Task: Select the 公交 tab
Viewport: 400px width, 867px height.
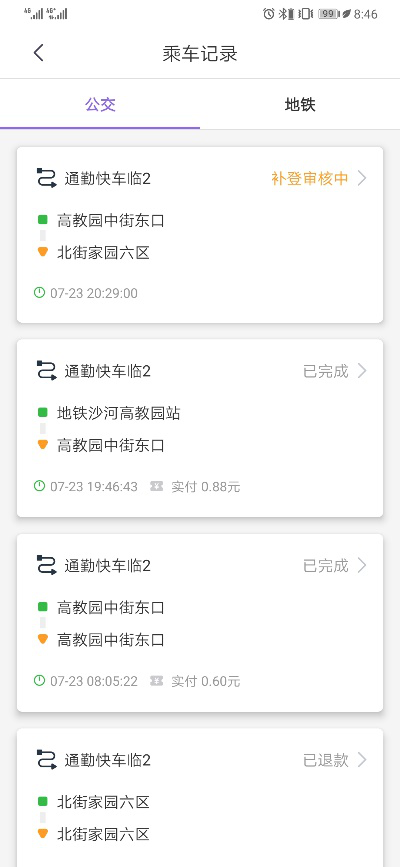Action: 100,105
